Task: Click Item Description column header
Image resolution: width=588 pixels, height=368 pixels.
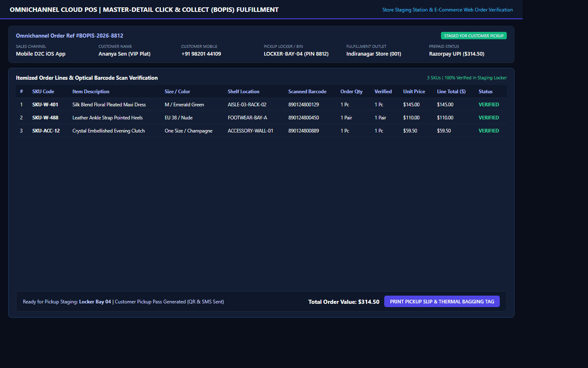Action: [x=91, y=92]
